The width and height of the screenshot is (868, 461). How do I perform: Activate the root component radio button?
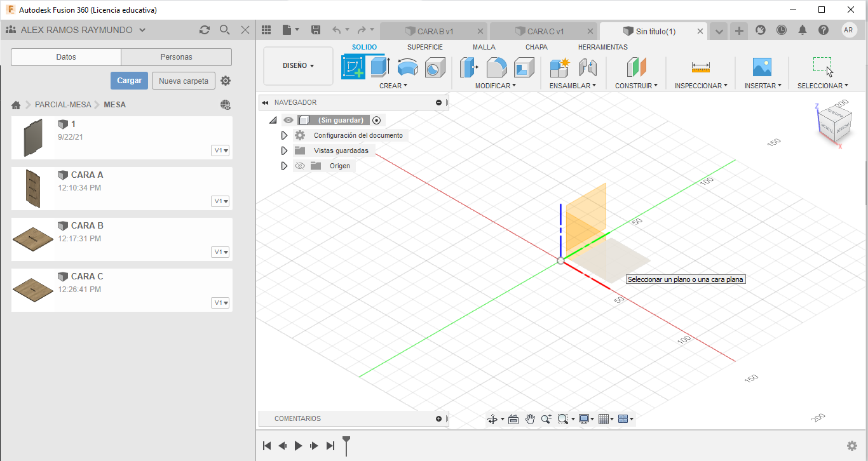click(376, 120)
